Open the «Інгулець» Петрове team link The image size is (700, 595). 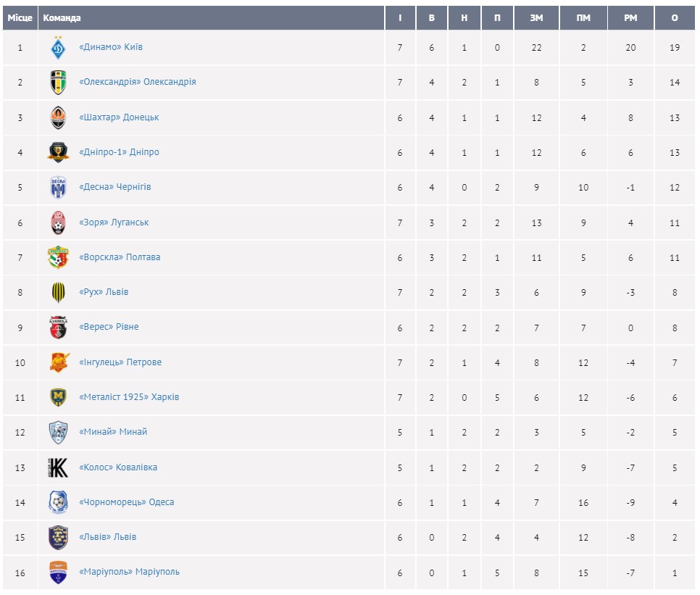pyautogui.click(x=120, y=362)
